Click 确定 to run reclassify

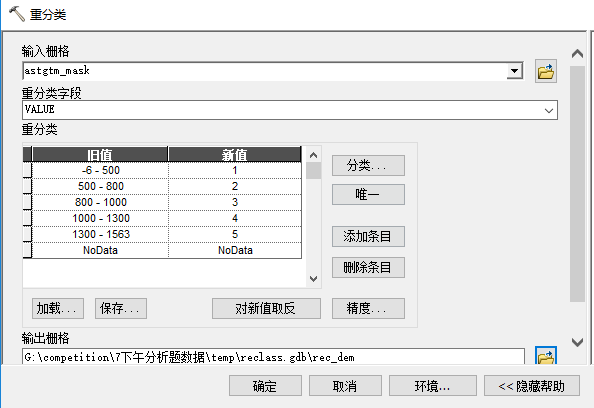265,386
